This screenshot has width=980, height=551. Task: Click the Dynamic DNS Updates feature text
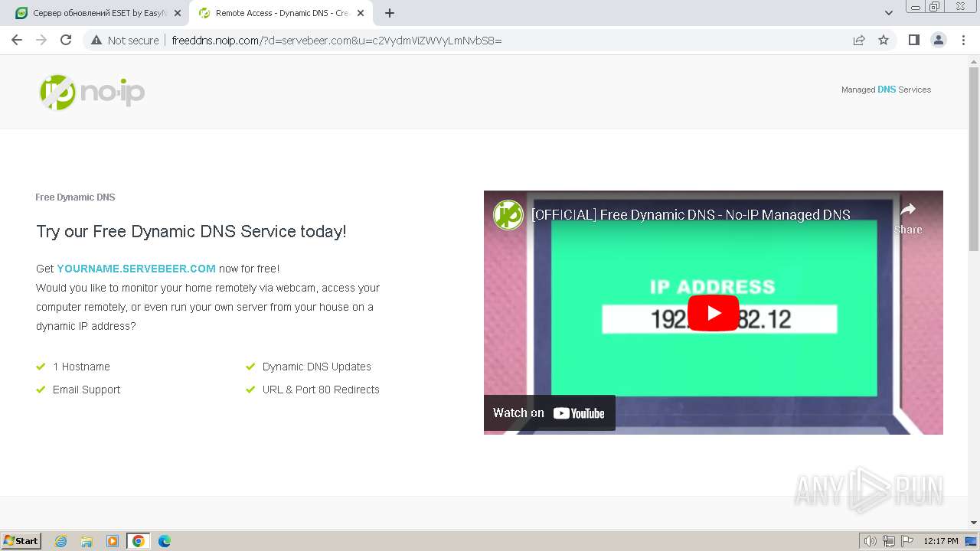point(317,367)
